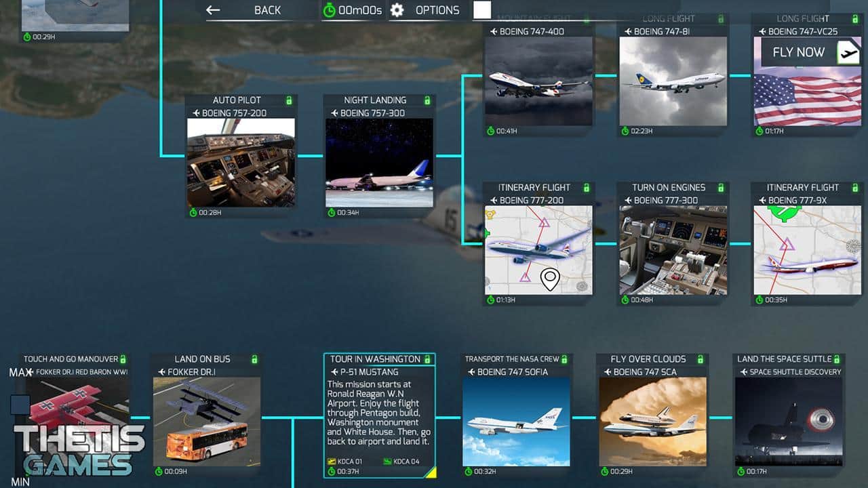868x488 pixels.
Task: Toggle the white checkbox next to Options
Action: point(482,10)
